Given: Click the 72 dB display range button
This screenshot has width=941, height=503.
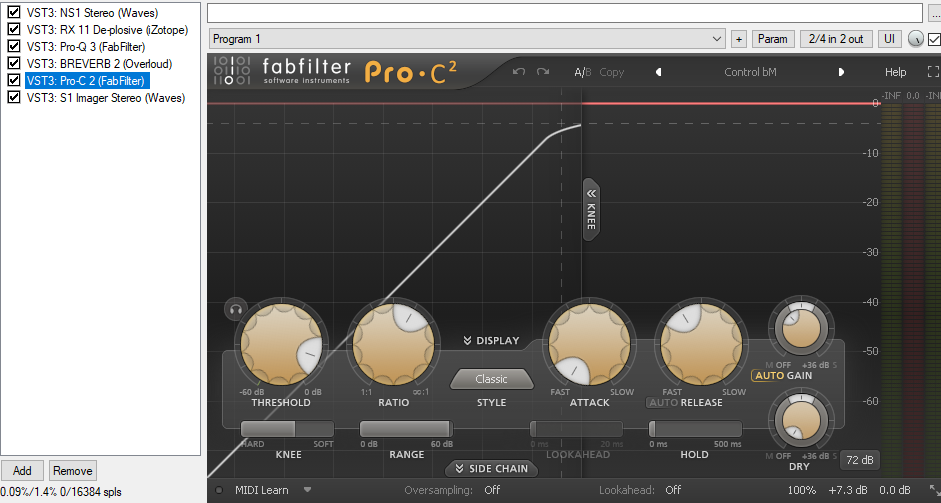Looking at the screenshot, I should click(859, 460).
